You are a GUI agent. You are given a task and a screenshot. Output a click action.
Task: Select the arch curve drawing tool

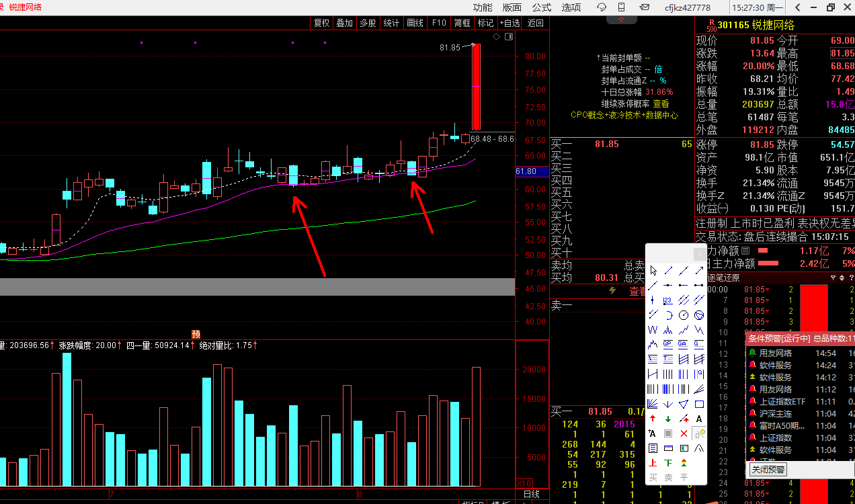[x=699, y=448]
